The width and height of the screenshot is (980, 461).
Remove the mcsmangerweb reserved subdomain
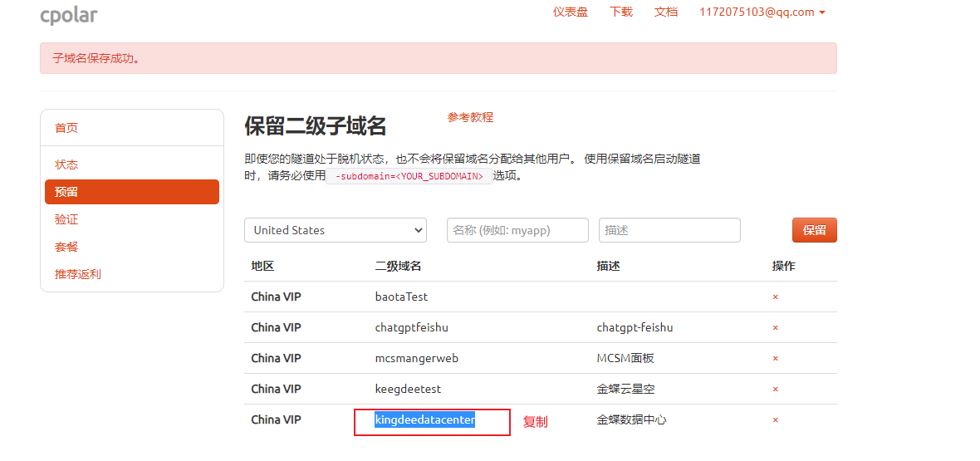(775, 358)
